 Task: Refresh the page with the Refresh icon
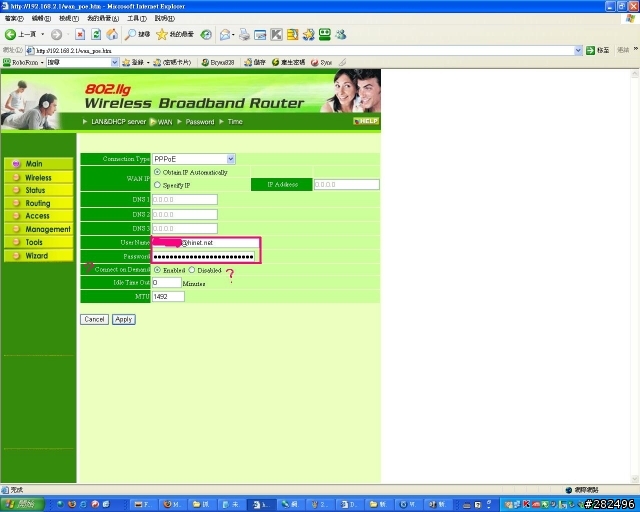(96, 35)
